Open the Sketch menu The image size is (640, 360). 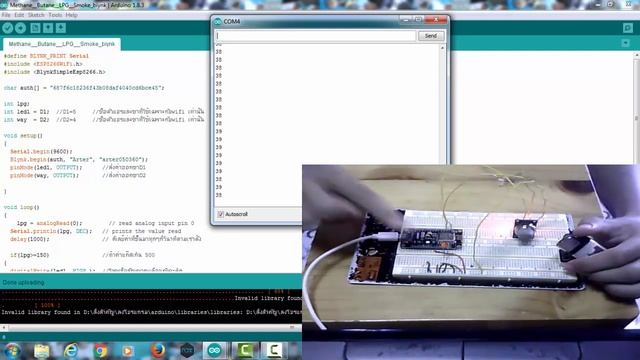coord(36,15)
